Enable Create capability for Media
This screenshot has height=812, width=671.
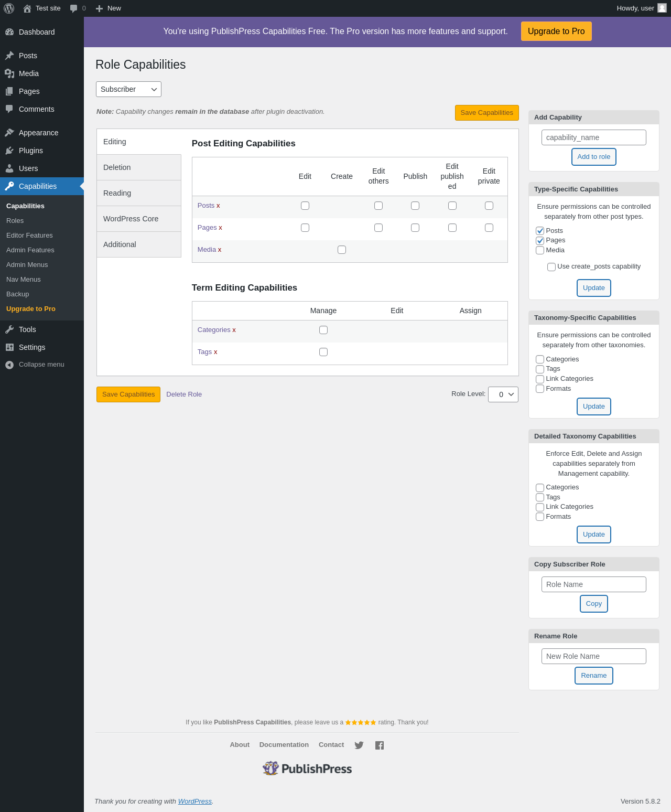coord(342,250)
